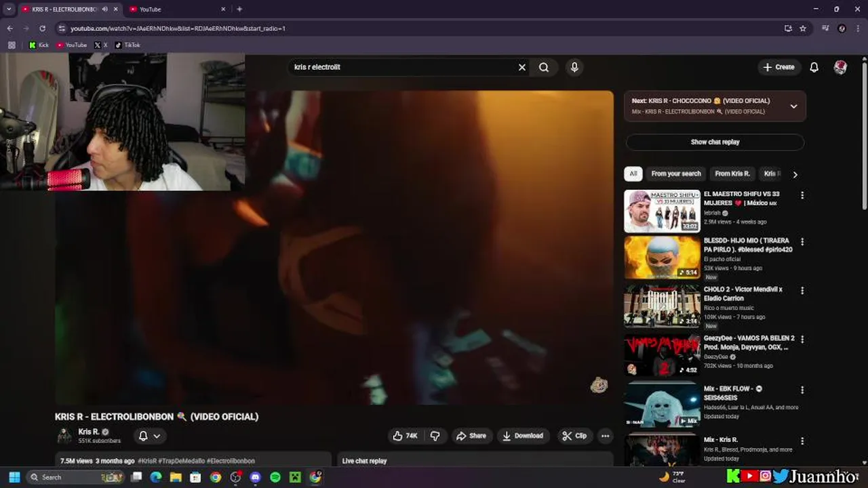The height and width of the screenshot is (488, 868).
Task: Mute the KRIS R tab audio icon
Action: pos(104,9)
